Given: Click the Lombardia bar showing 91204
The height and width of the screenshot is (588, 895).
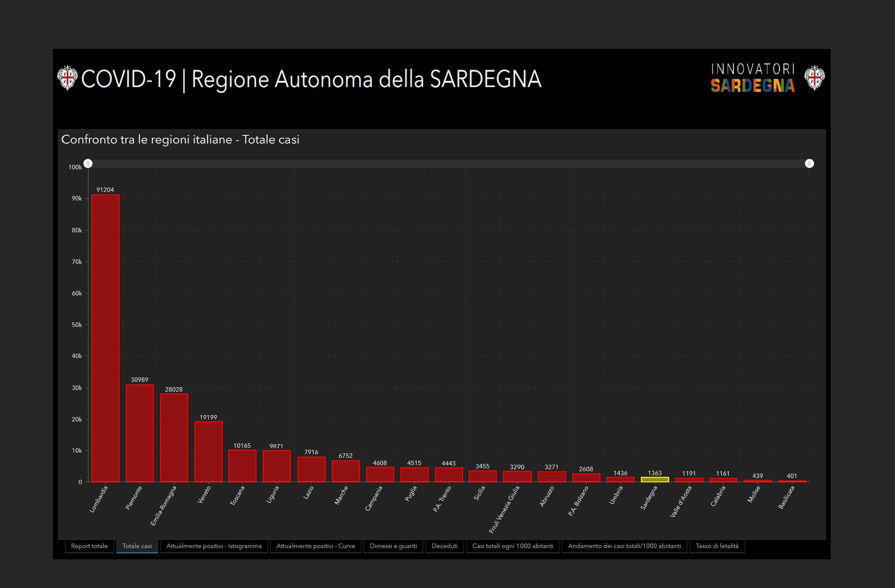Looking at the screenshot, I should point(106,338).
